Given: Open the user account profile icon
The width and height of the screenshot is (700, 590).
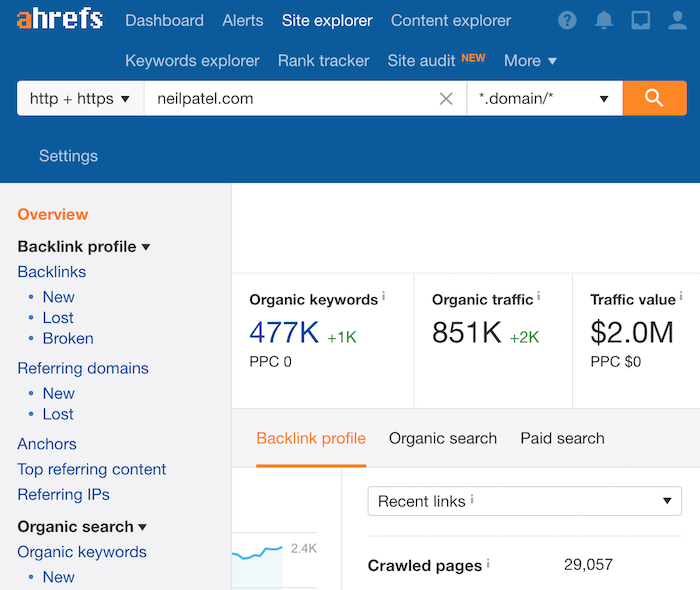Looking at the screenshot, I should coord(677,20).
